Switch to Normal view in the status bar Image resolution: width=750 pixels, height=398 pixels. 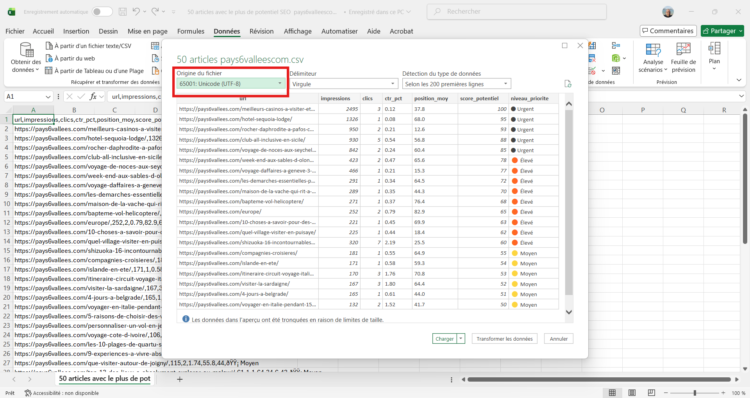pyautogui.click(x=612, y=393)
